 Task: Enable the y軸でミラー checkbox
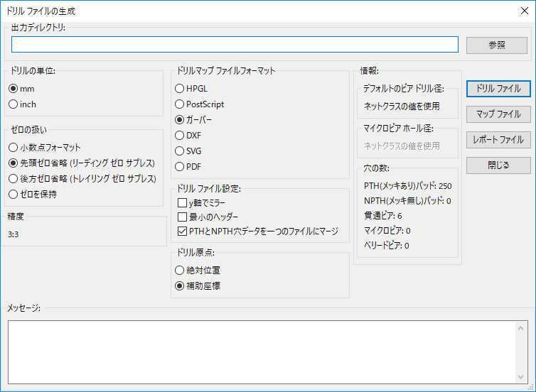point(182,203)
